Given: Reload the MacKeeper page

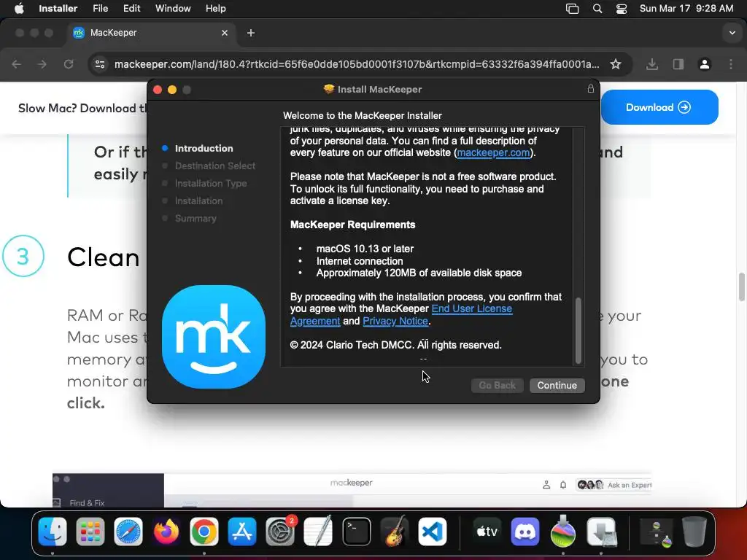Looking at the screenshot, I should pyautogui.click(x=69, y=64).
